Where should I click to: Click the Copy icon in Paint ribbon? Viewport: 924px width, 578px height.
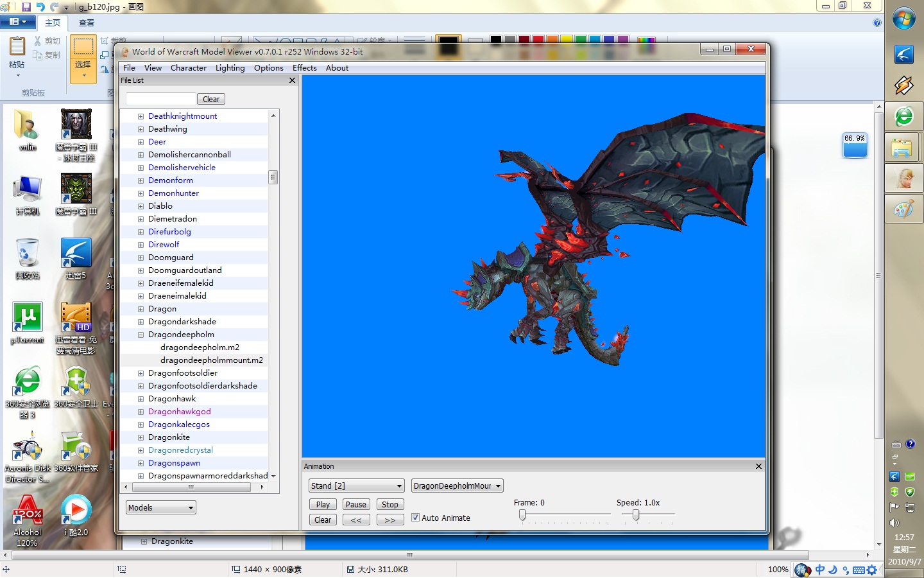(38, 55)
